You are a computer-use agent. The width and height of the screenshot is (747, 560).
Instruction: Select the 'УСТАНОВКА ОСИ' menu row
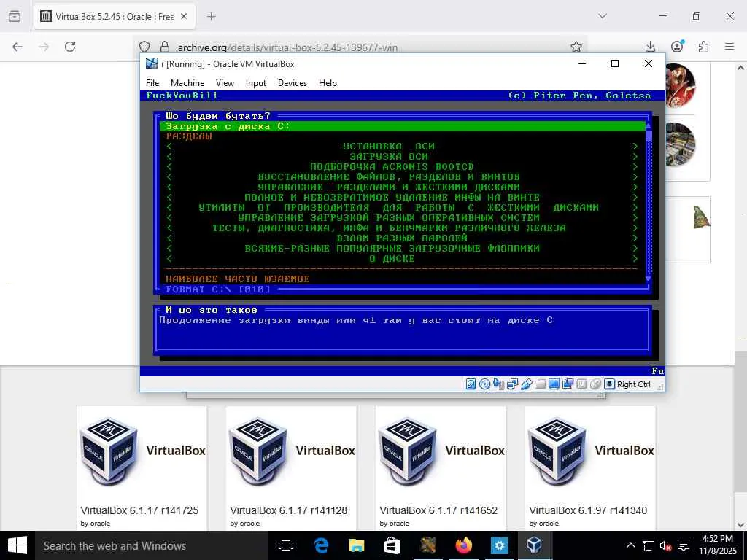tap(403, 146)
